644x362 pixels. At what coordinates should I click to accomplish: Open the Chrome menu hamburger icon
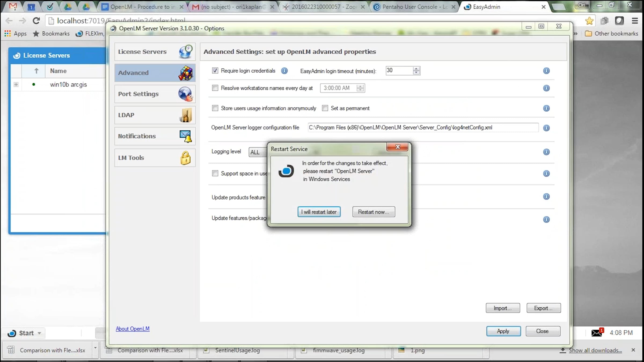tap(635, 21)
